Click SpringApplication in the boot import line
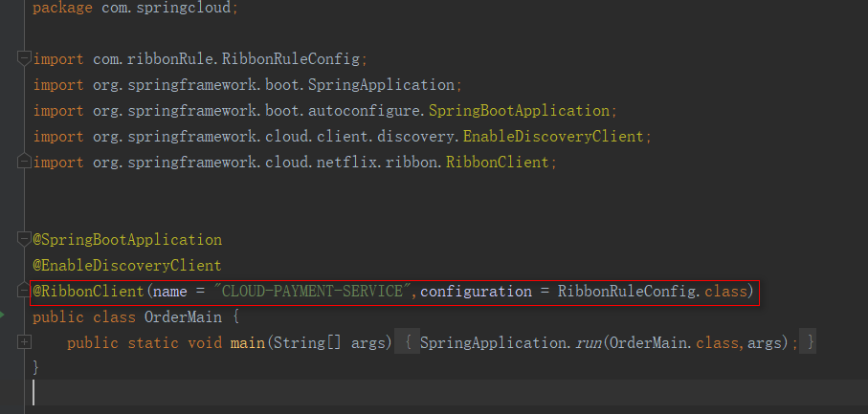This screenshot has width=868, height=414. pos(382,85)
